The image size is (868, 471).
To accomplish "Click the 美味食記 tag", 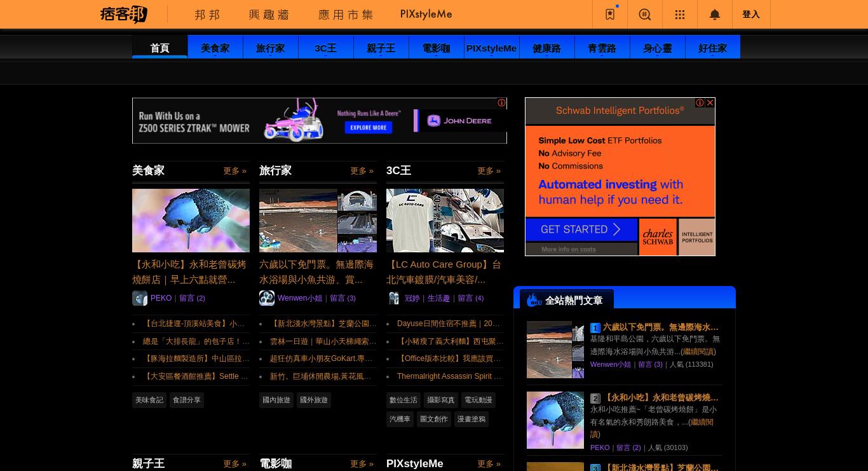I will click(149, 400).
